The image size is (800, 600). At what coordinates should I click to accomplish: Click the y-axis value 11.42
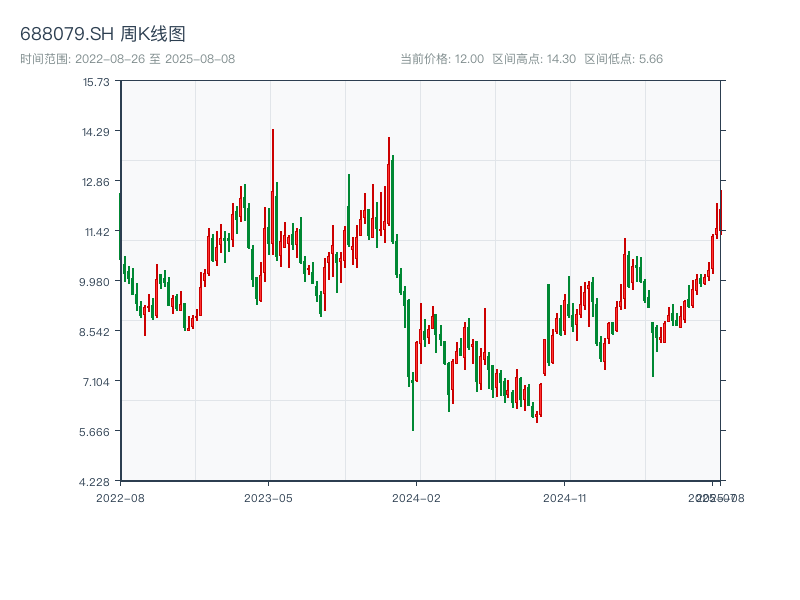click(x=97, y=232)
